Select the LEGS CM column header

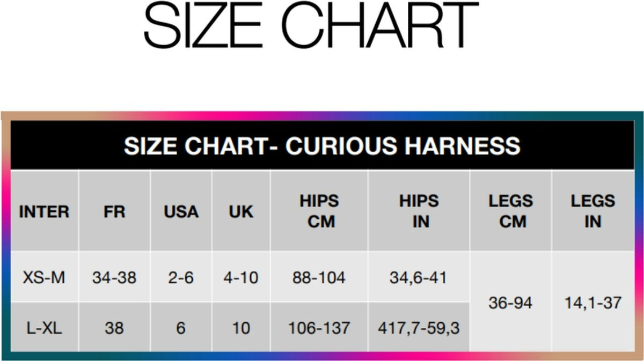(511, 211)
